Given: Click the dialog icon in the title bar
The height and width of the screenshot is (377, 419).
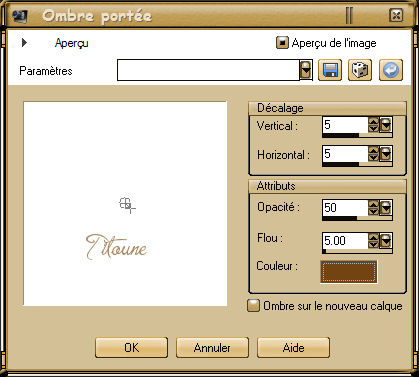Looking at the screenshot, I should [x=20, y=16].
